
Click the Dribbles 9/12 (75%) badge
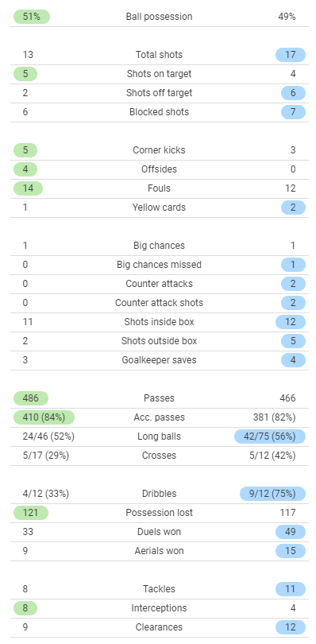[x=273, y=494]
